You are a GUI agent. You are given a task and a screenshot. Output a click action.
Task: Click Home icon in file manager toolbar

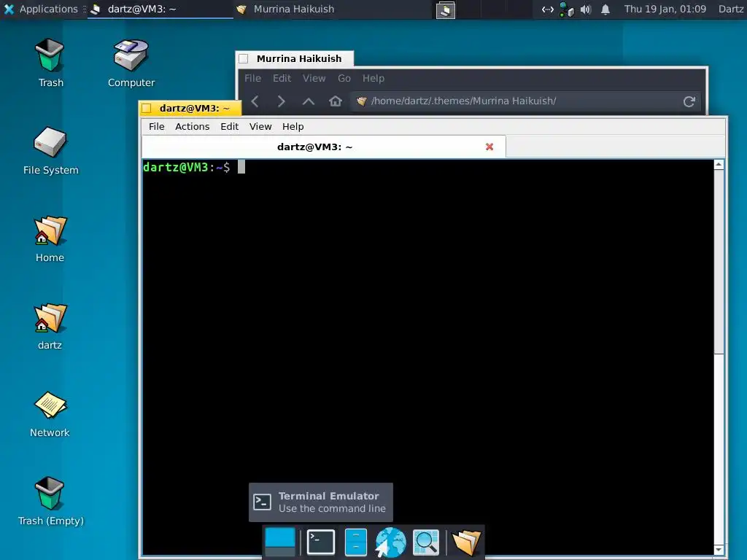tap(336, 101)
